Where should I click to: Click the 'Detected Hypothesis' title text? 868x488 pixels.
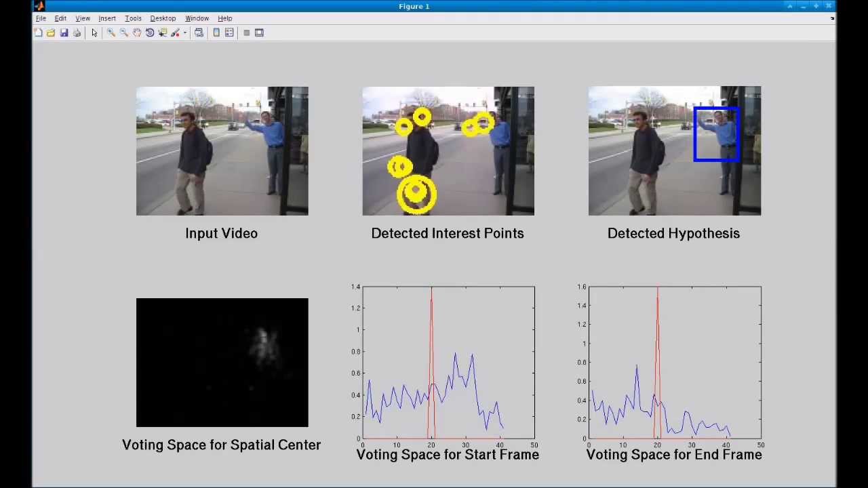(x=673, y=233)
